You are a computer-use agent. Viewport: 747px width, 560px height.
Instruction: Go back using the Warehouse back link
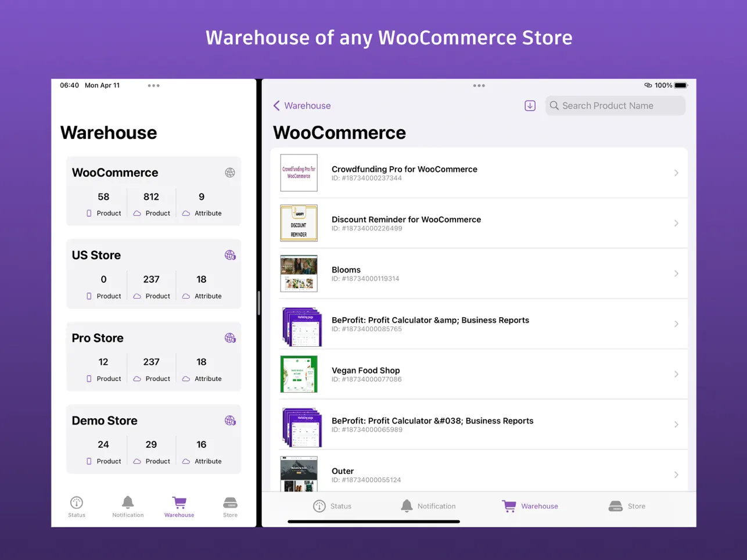[x=302, y=106]
